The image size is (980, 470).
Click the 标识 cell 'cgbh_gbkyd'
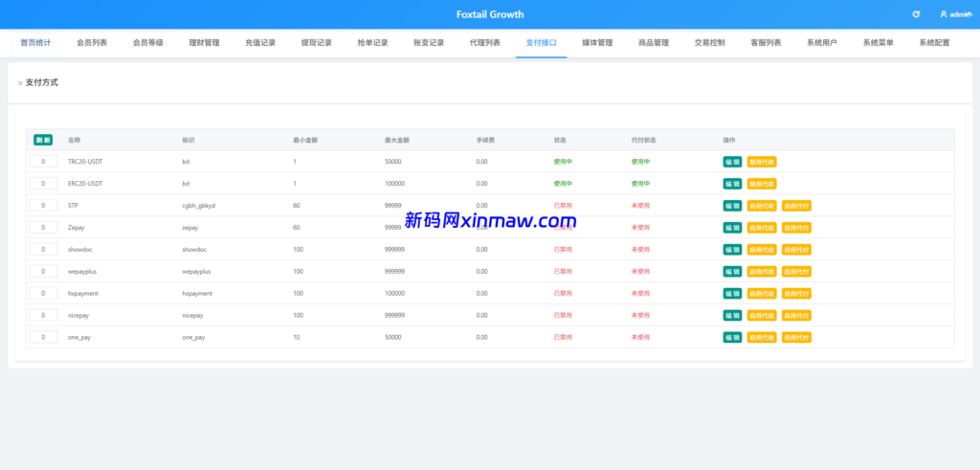pyautogui.click(x=199, y=206)
